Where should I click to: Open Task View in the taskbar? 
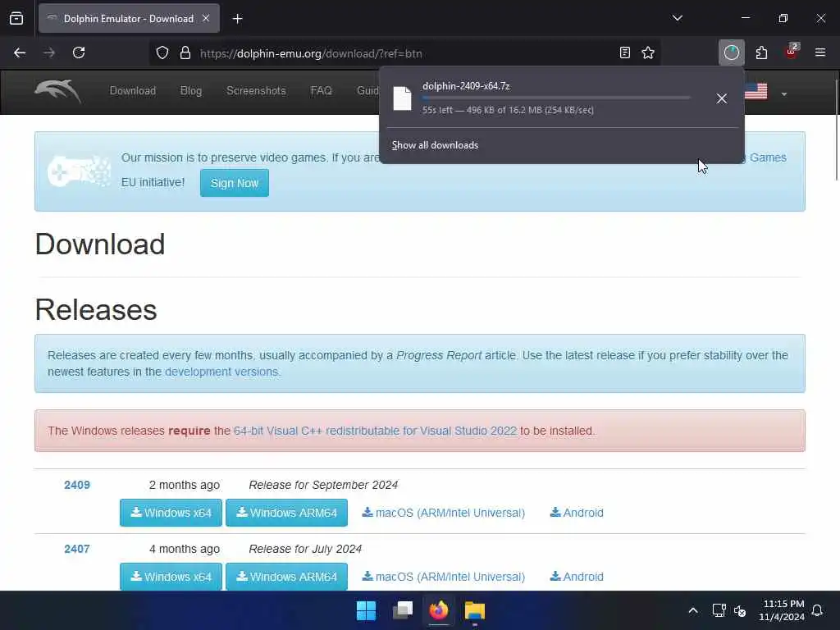(x=403, y=610)
